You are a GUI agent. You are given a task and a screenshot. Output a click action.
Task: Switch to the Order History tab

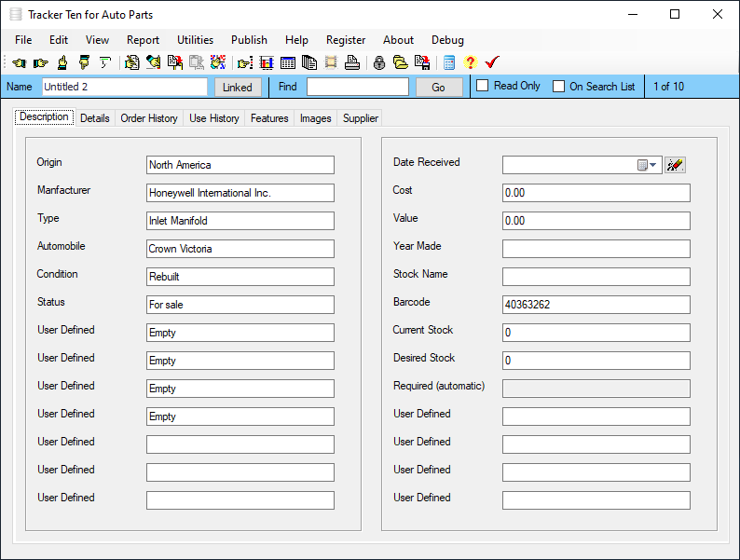tap(149, 118)
